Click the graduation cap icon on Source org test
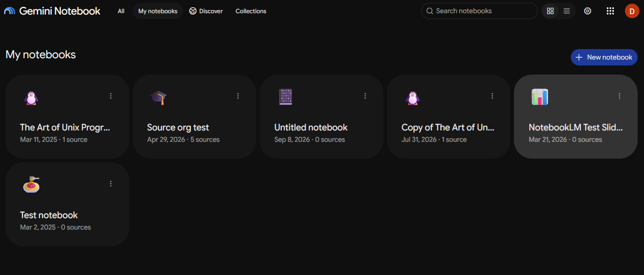The width and height of the screenshot is (644, 275). [x=158, y=97]
